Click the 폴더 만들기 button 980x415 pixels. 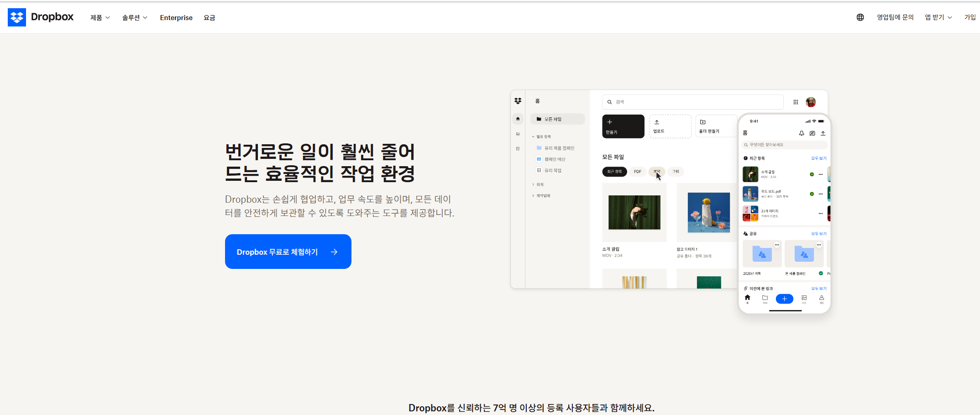(x=716, y=126)
